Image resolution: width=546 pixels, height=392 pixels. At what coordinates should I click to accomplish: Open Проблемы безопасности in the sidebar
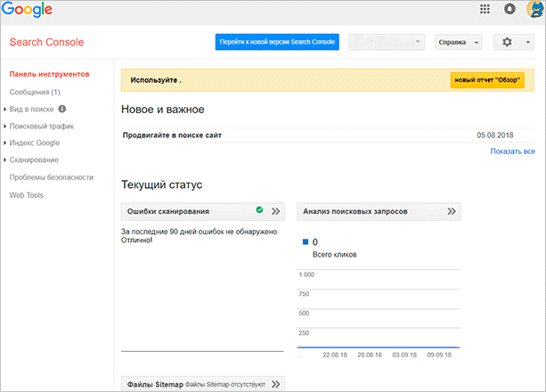point(51,177)
